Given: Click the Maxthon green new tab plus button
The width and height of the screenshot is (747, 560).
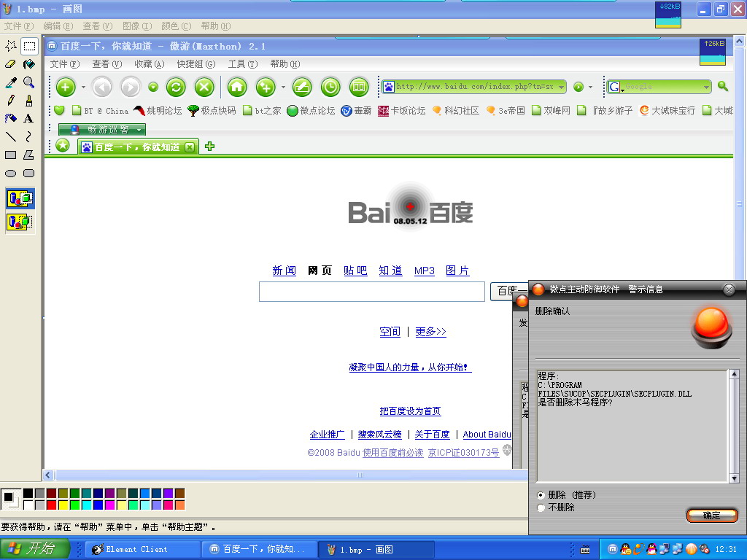Looking at the screenshot, I should pos(66,87).
